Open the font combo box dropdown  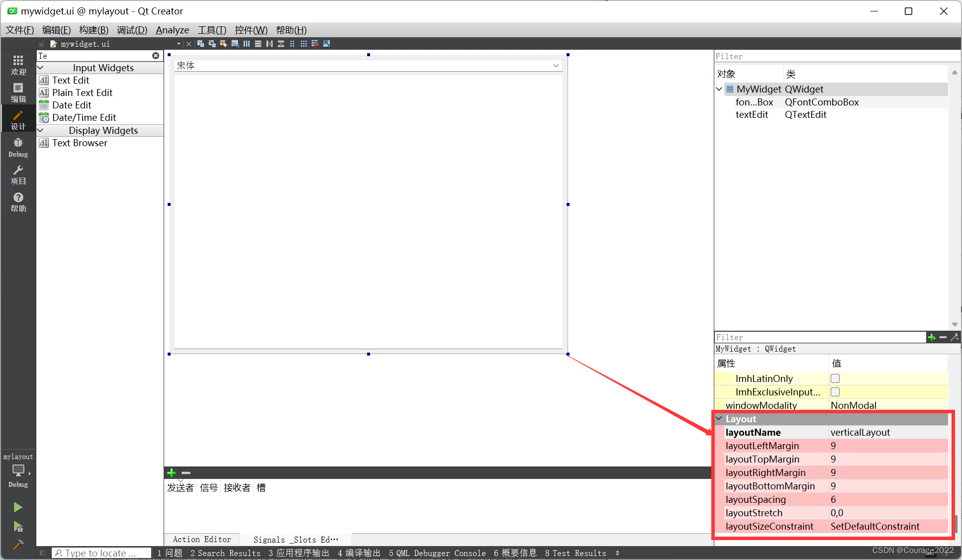pyautogui.click(x=556, y=66)
